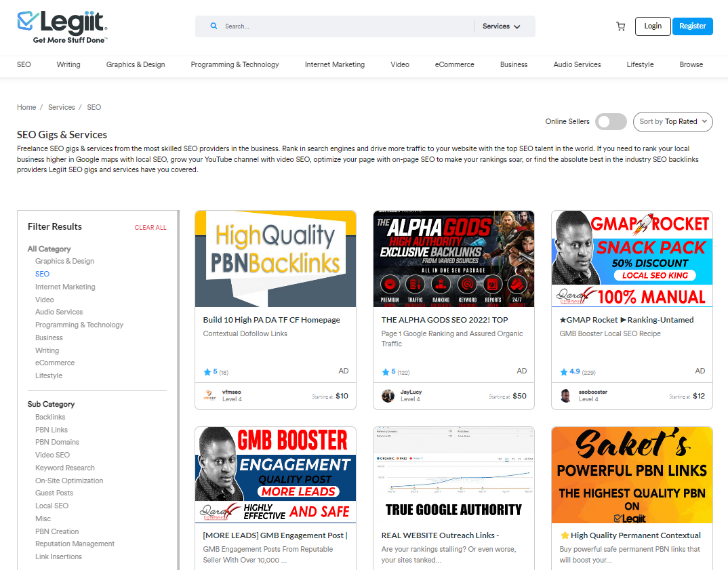Open 'Build 10 High PA DA TF CF' title
The width and height of the screenshot is (728, 570).
coord(272,320)
